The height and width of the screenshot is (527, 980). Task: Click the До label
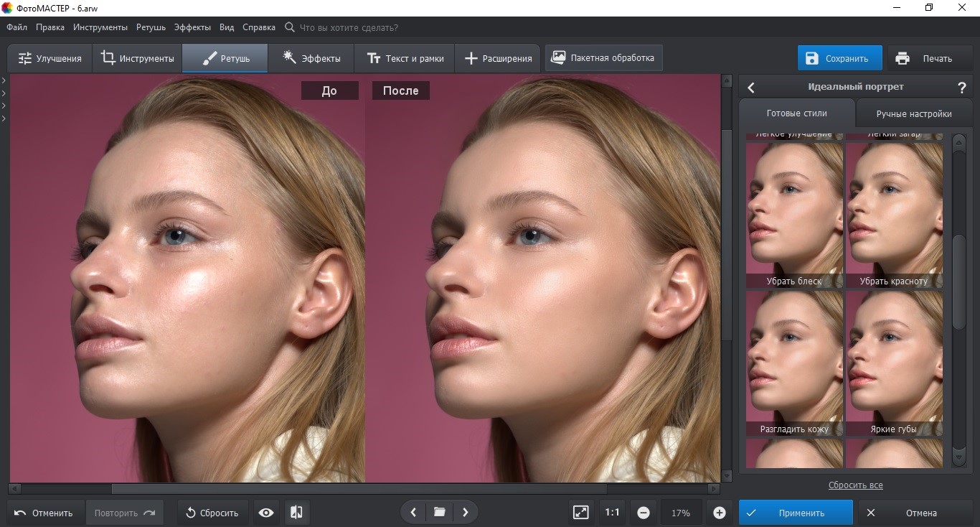pos(329,90)
